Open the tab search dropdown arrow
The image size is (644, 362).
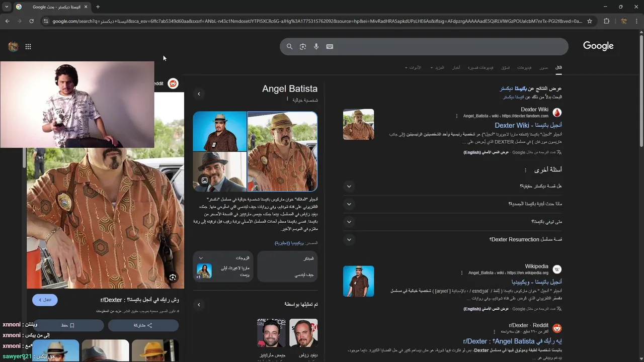[7, 7]
